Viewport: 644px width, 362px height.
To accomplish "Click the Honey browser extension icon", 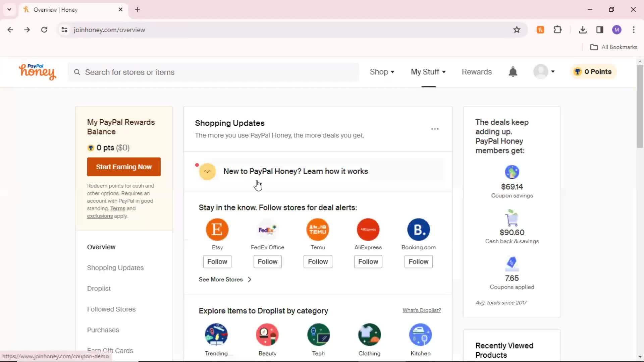I will [x=540, y=30].
